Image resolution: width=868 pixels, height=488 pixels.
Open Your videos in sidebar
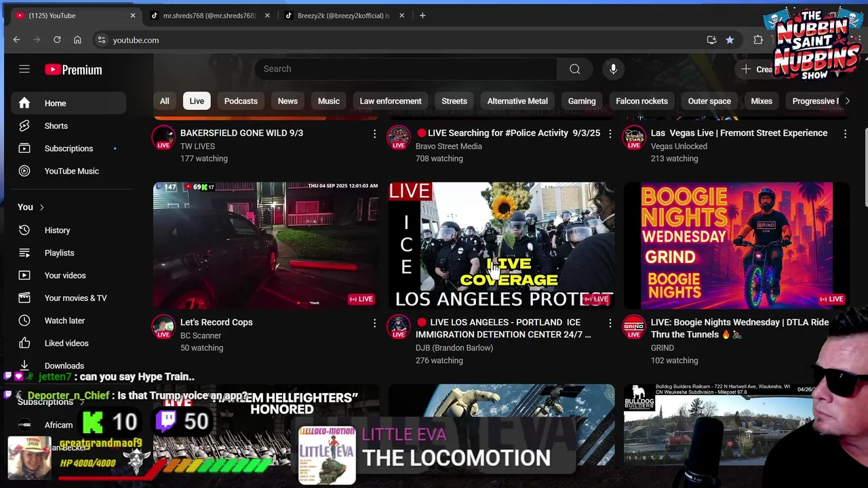(68, 275)
